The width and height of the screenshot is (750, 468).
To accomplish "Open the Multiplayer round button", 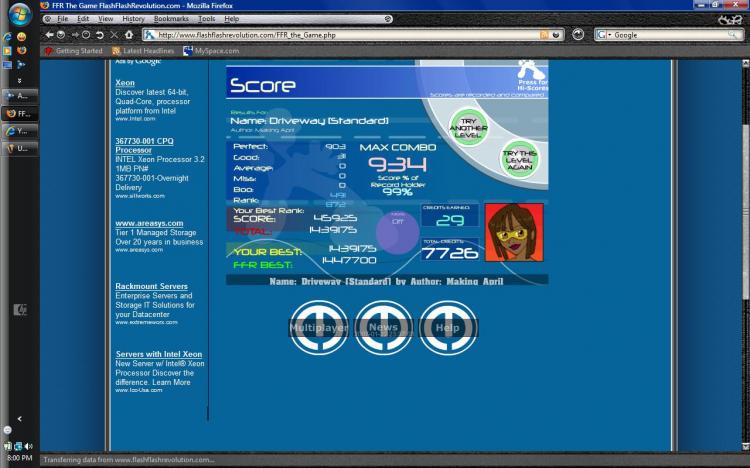I will [x=319, y=328].
